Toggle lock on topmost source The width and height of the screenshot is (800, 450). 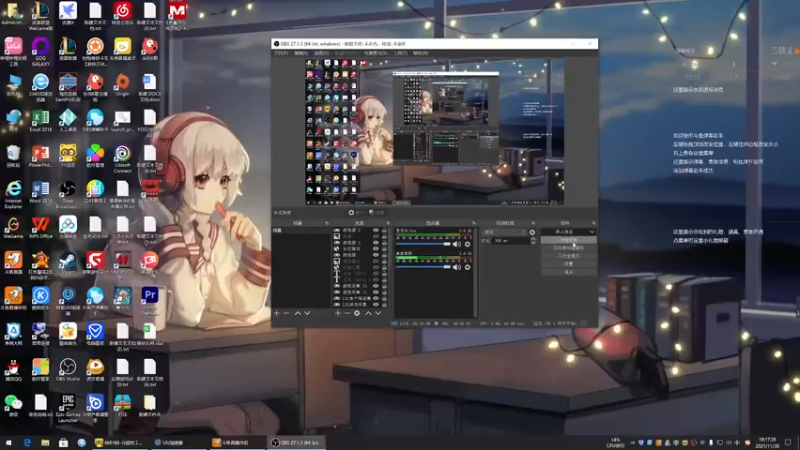[384, 231]
